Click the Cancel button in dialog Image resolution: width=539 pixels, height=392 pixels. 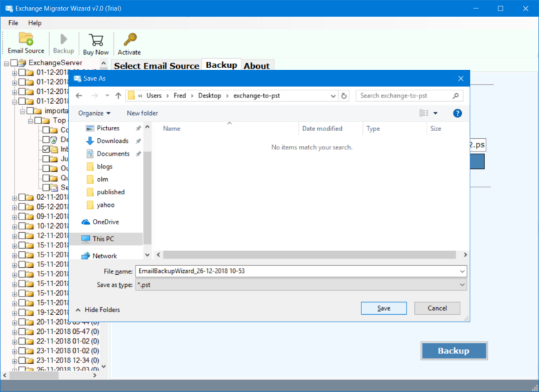[437, 308]
